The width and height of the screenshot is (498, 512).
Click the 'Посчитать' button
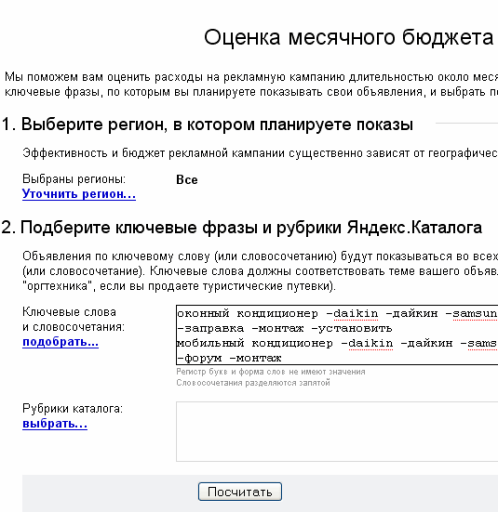pos(240,492)
